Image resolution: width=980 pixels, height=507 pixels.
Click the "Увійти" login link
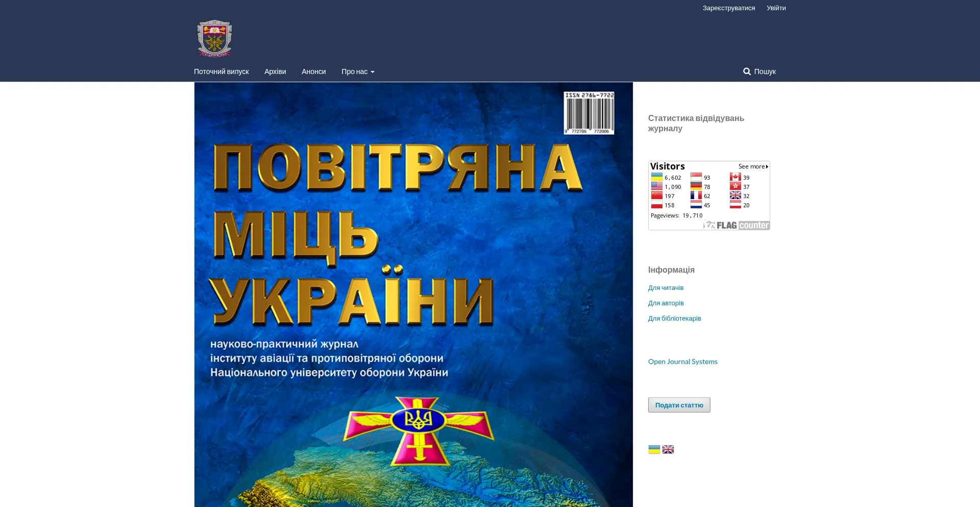click(776, 8)
